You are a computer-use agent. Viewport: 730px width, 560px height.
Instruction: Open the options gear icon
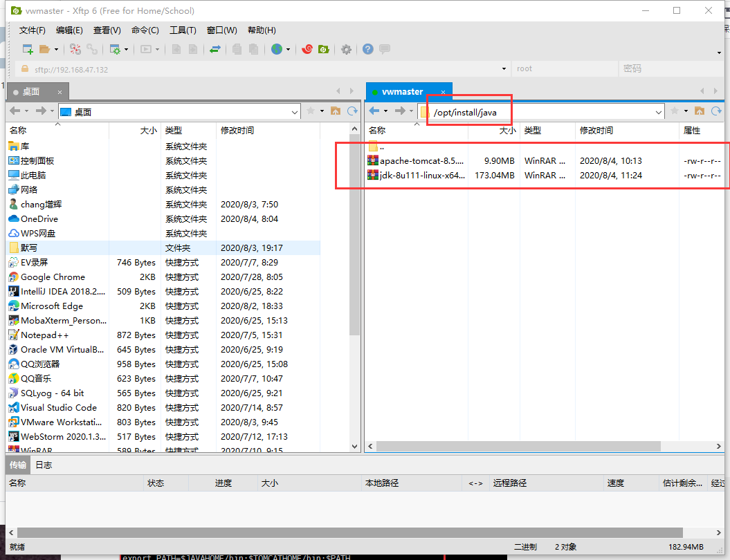click(x=346, y=49)
